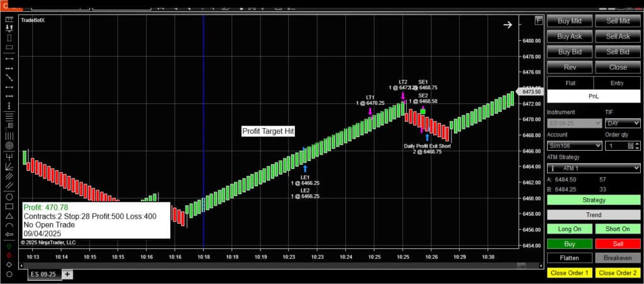Toggle the Short On switch
This screenshot has width=644, height=284.
tap(618, 229)
